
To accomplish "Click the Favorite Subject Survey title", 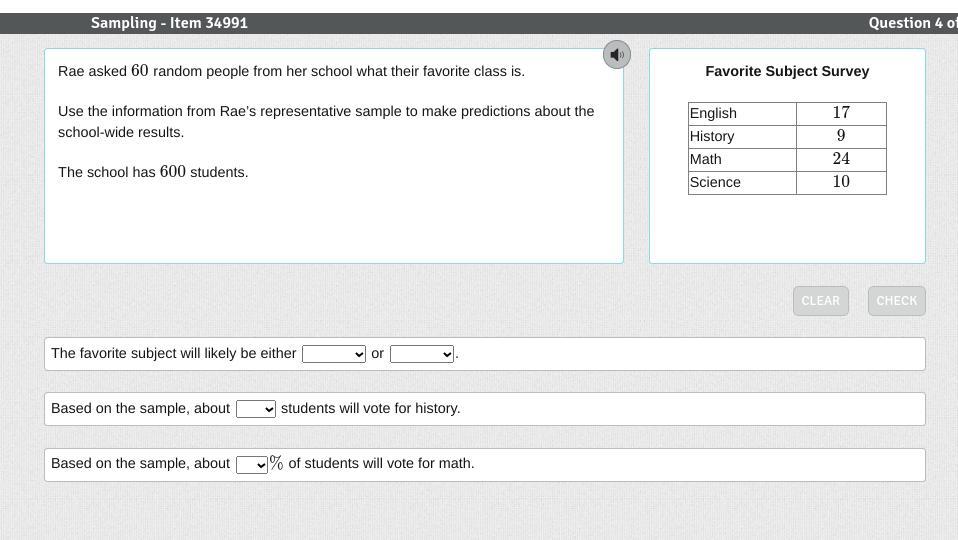I will click(x=787, y=71).
